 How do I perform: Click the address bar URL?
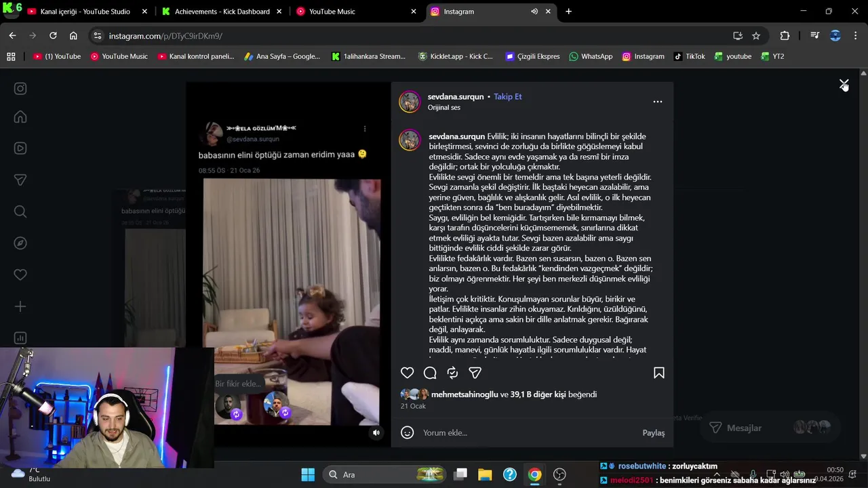(165, 36)
